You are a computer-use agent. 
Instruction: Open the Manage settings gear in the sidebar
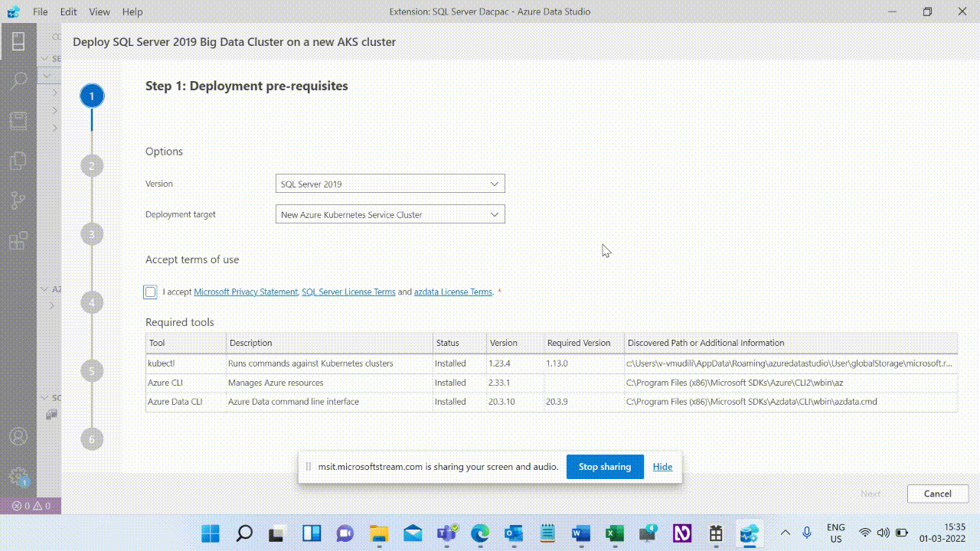pyautogui.click(x=17, y=474)
